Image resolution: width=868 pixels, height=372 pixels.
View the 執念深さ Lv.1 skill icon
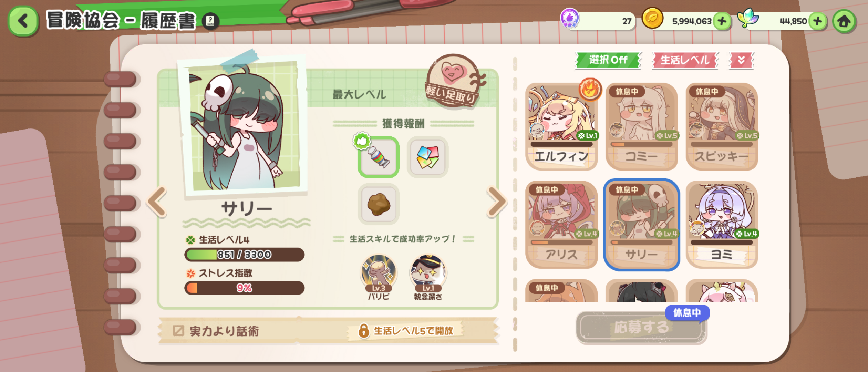(428, 277)
